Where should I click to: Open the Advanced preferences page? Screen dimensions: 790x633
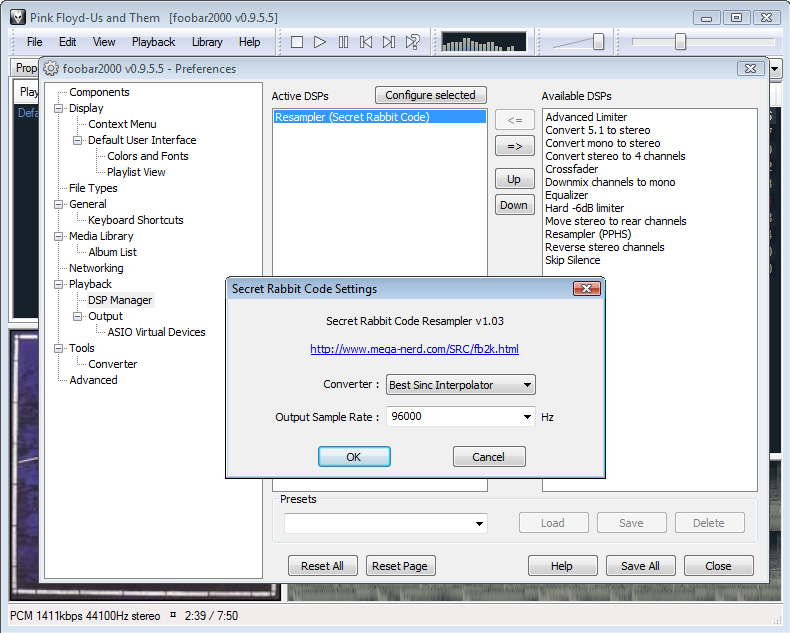93,380
